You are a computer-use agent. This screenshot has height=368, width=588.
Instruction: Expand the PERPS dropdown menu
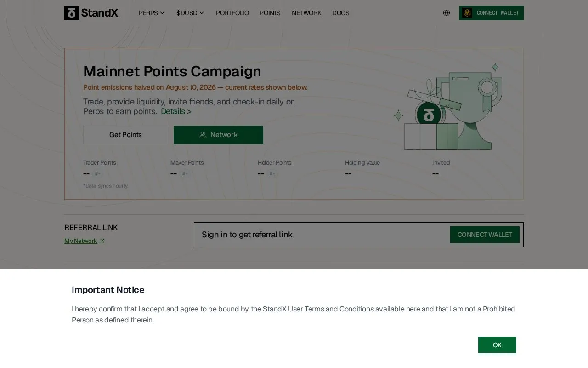coord(152,13)
